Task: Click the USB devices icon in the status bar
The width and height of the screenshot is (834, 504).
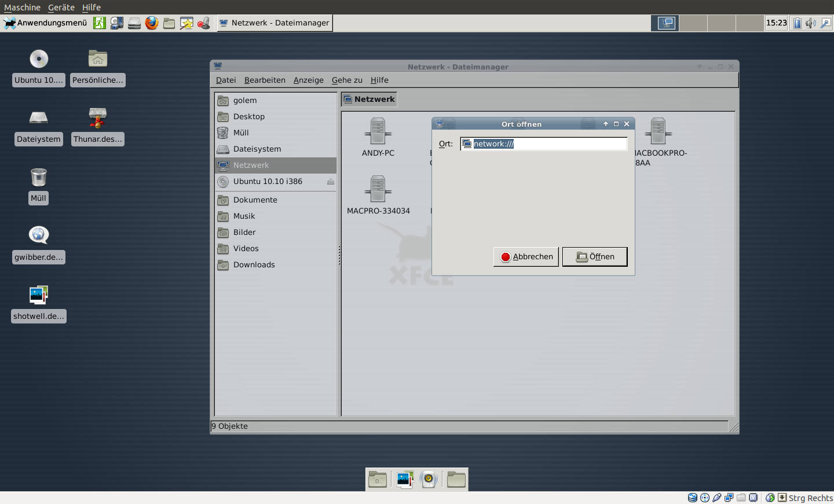Action: [x=717, y=498]
